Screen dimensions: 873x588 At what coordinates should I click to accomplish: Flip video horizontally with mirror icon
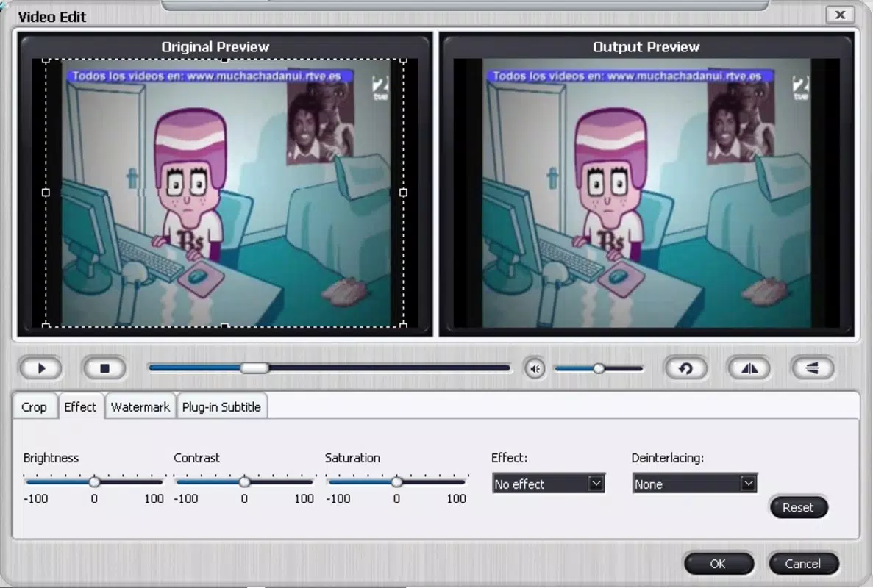click(749, 368)
